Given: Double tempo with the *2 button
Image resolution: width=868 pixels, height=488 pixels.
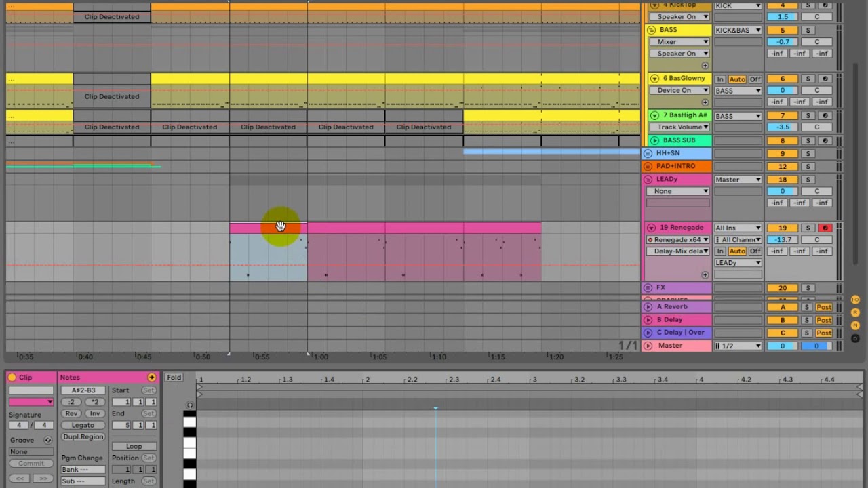Looking at the screenshot, I should click(95, 402).
